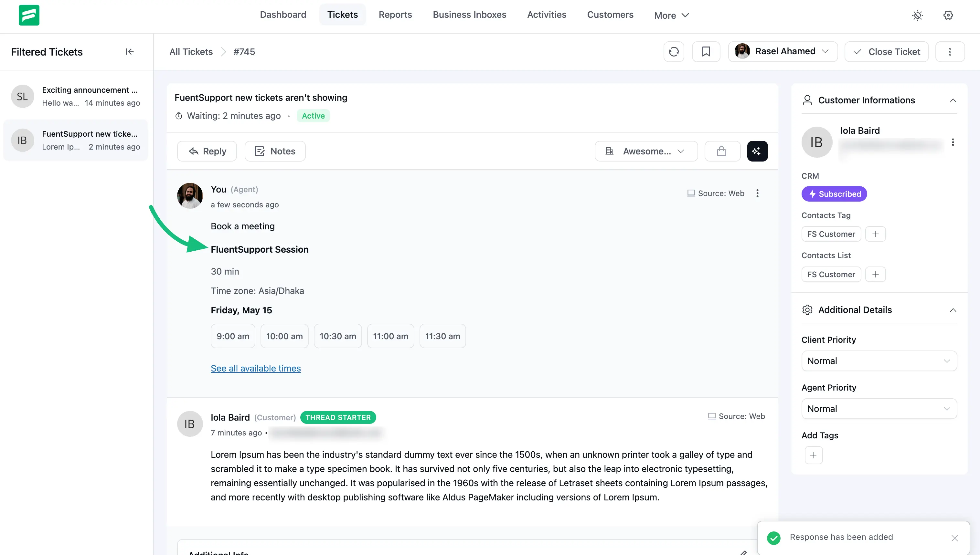Choose the 10:00 am time slot

pos(284,336)
